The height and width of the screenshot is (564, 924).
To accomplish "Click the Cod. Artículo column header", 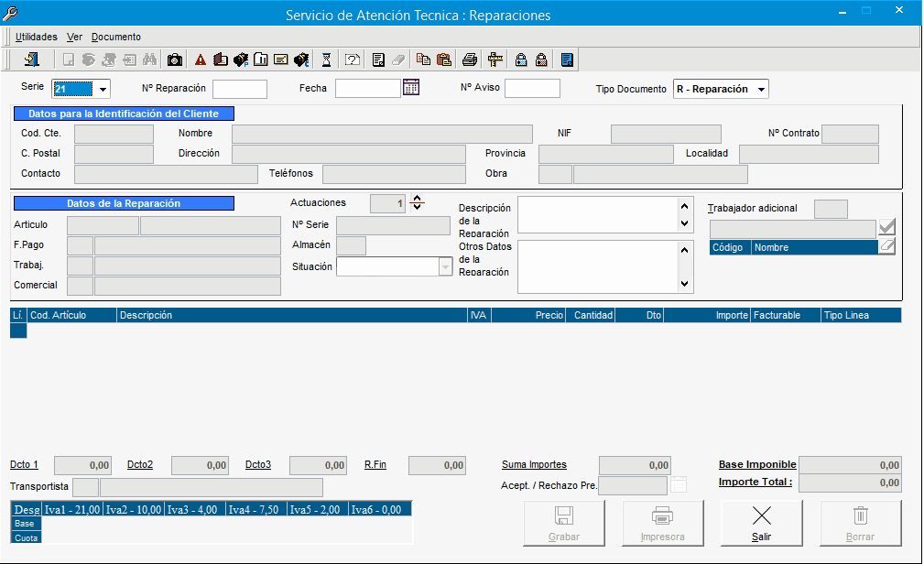I will click(72, 315).
